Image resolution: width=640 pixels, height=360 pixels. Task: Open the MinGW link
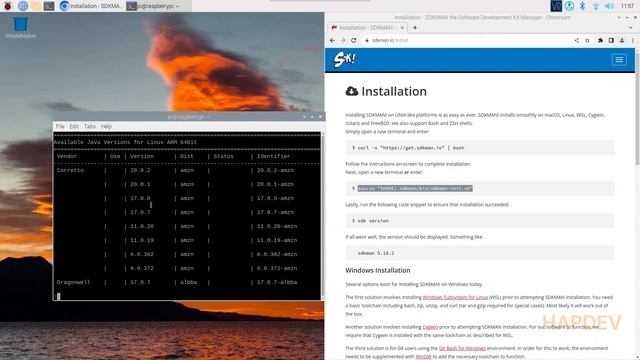(423, 357)
